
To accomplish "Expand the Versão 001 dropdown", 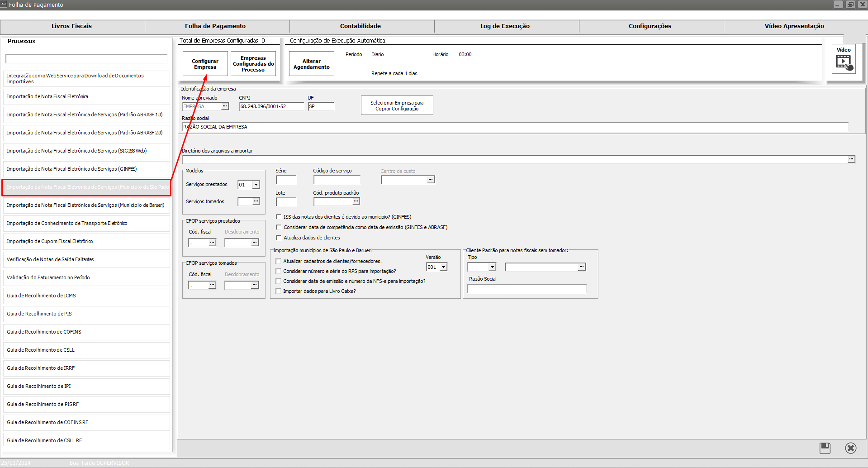I will coord(443,267).
